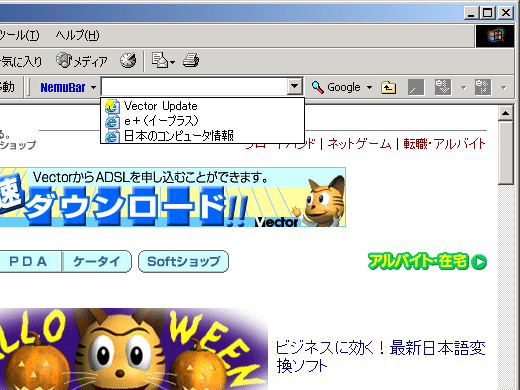The height and width of the screenshot is (390, 520).
Task: Click the ケータイ tab button
Action: [x=97, y=261]
